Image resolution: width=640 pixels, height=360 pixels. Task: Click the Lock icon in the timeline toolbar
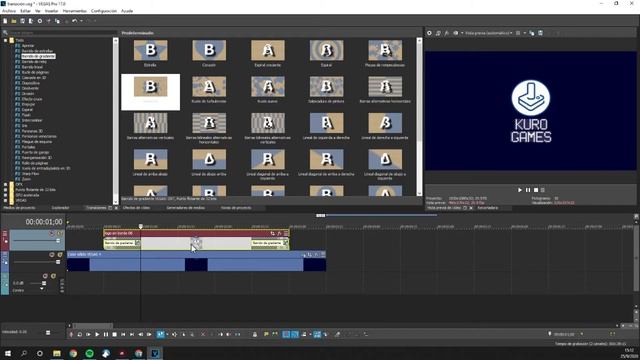pos(255,334)
